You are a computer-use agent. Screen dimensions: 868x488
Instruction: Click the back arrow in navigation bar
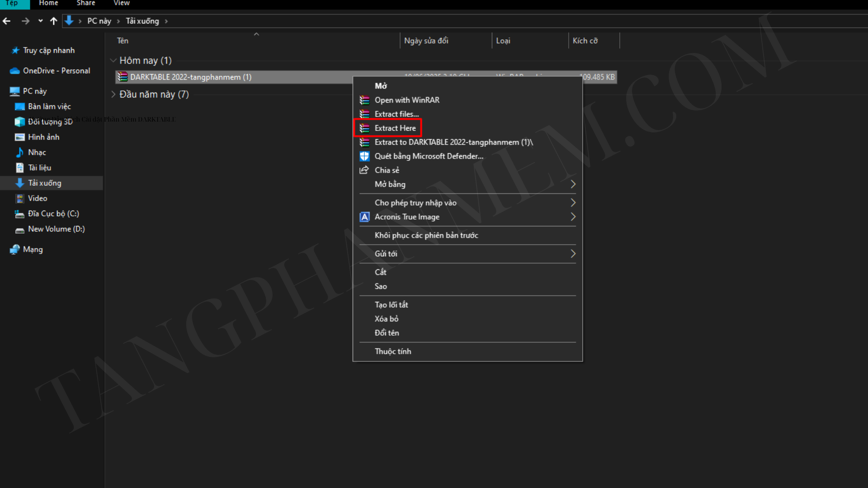pyautogui.click(x=7, y=21)
